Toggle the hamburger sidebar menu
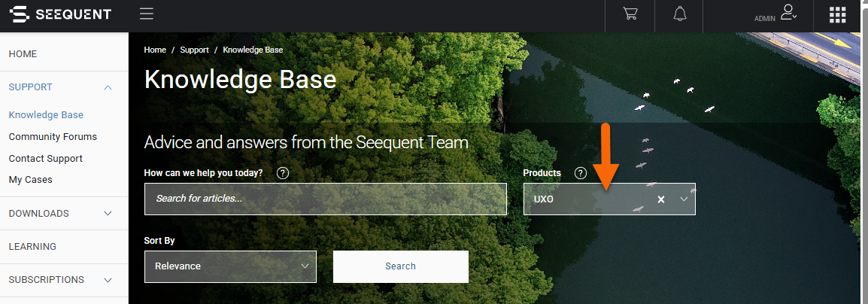The height and width of the screenshot is (304, 868). (x=147, y=14)
